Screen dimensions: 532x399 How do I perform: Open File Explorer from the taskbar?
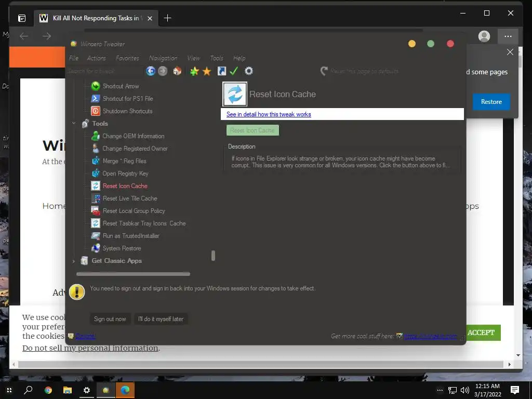[68, 390]
